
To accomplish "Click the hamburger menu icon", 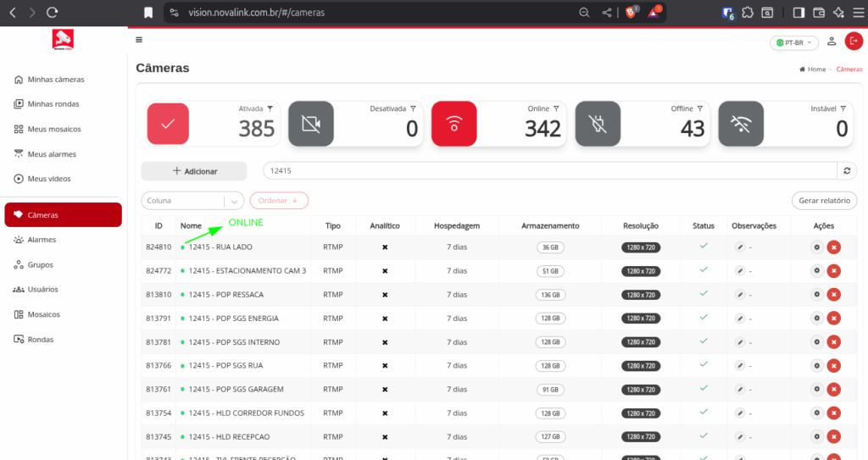I will click(139, 40).
